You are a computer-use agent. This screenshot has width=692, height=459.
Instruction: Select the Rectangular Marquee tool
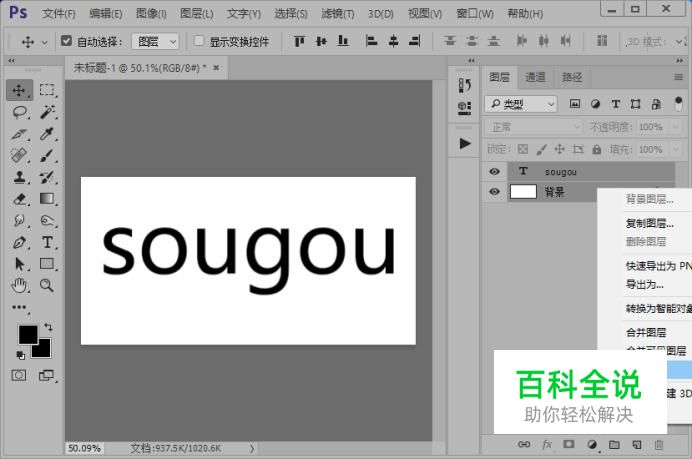point(47,90)
